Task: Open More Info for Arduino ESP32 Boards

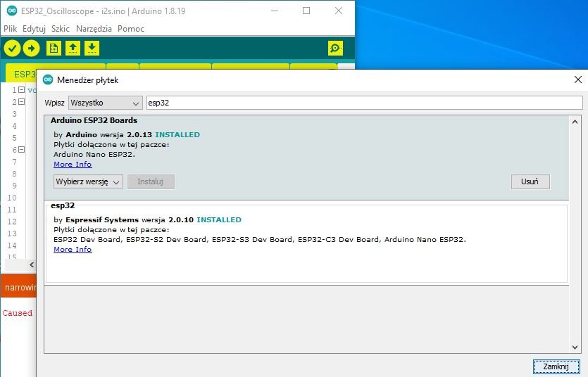Action: (x=73, y=164)
